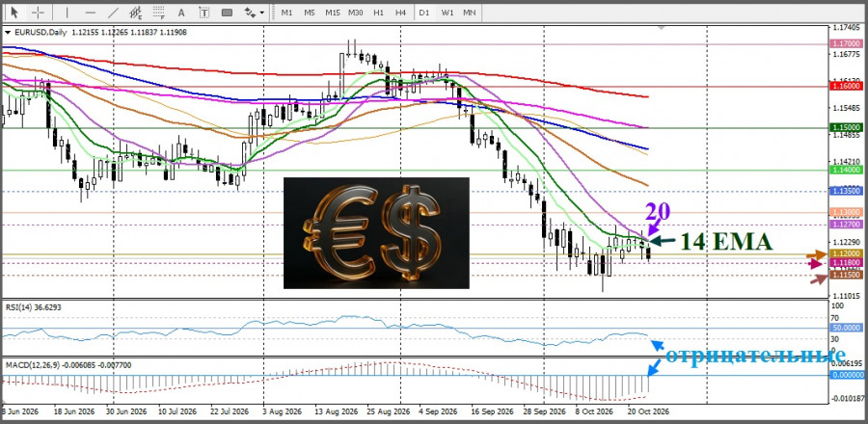The width and height of the screenshot is (868, 424).
Task: Choose the horizontal line drawing tool
Action: [x=91, y=13]
